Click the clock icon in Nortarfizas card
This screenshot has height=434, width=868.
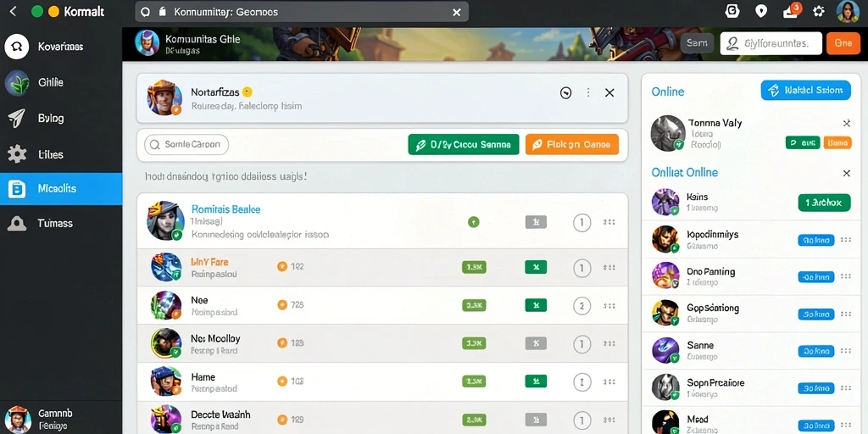coord(565,93)
